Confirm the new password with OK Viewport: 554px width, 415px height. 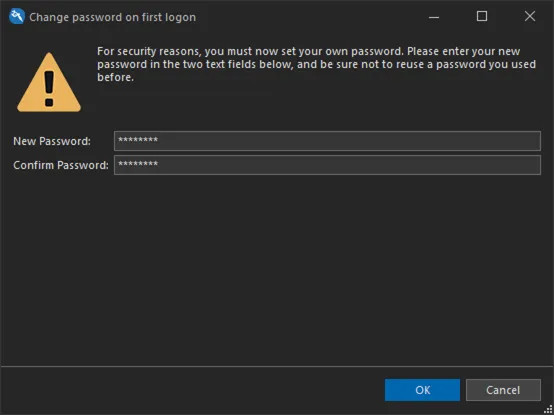tap(422, 390)
